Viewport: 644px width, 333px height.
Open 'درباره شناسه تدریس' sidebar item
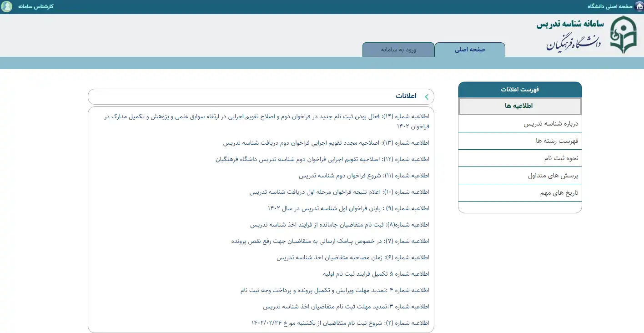520,124
